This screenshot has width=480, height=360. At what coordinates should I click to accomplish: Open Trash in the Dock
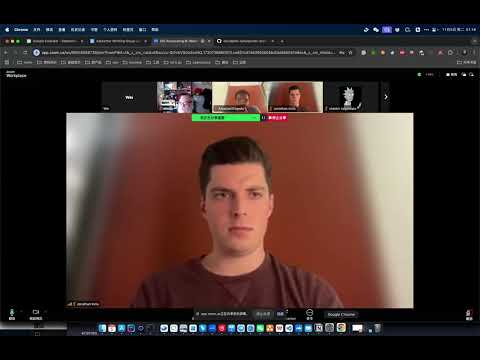click(377, 328)
